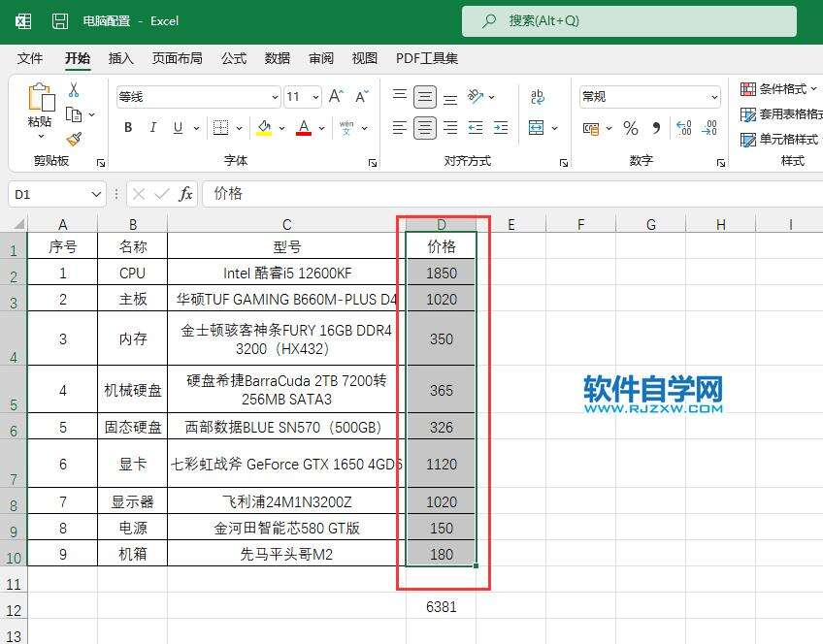Toggle italic formatting

[153, 125]
